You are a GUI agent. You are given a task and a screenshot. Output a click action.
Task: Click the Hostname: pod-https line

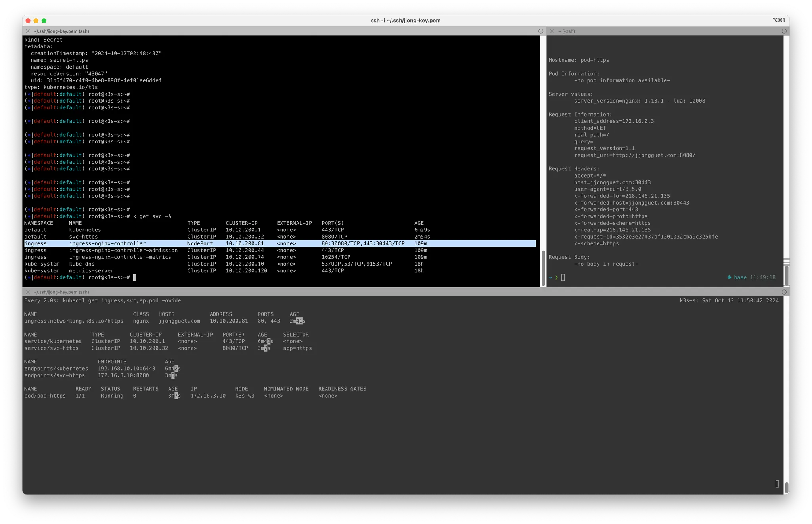pos(579,60)
